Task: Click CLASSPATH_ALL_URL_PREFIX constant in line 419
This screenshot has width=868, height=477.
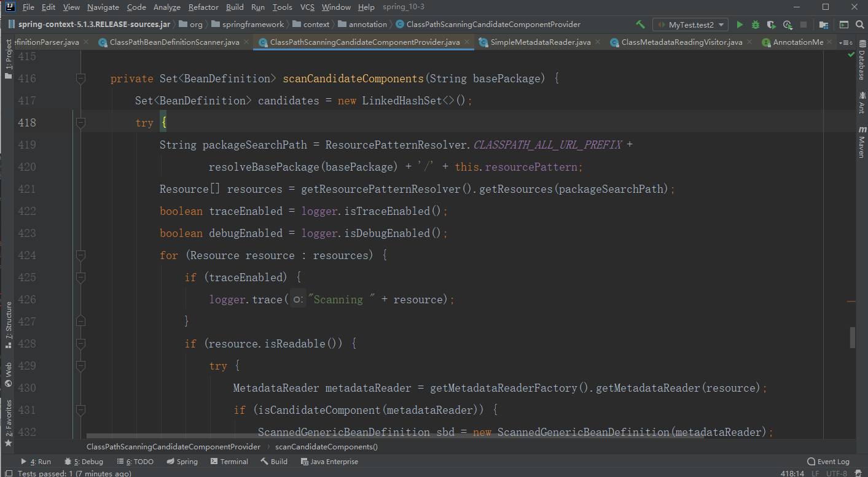Action: 547,145
